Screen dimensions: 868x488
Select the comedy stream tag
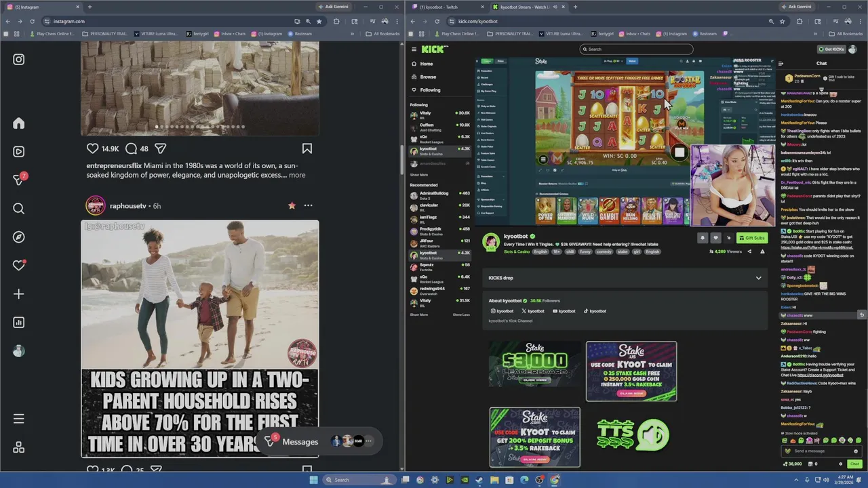point(604,251)
